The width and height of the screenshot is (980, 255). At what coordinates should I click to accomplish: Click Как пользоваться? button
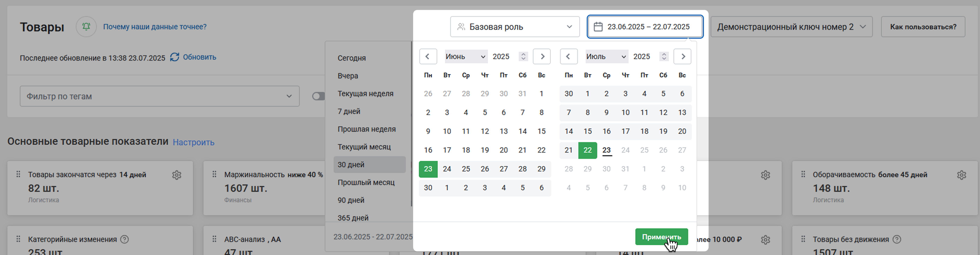(923, 27)
